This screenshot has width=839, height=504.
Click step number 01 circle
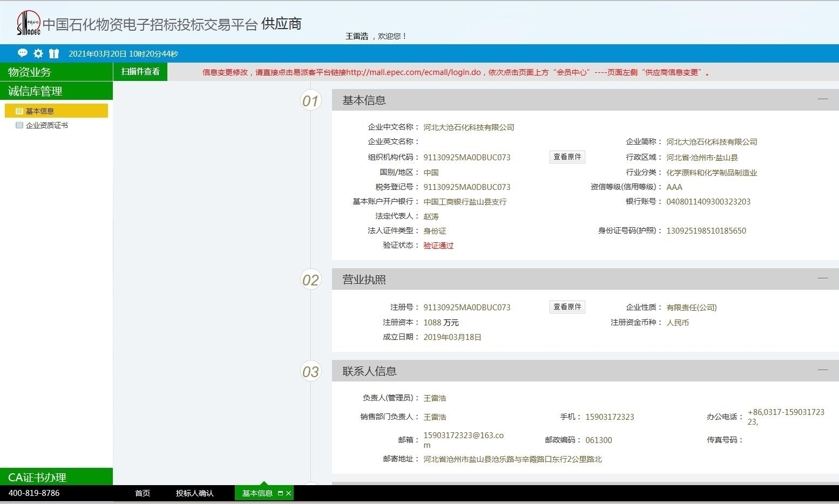point(310,100)
